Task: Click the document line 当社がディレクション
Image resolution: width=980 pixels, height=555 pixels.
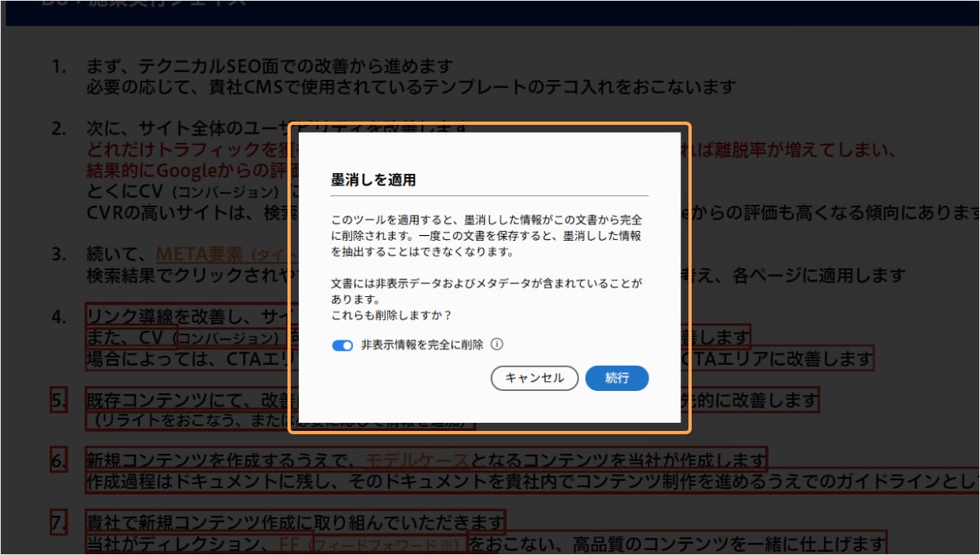Action: coord(487,543)
